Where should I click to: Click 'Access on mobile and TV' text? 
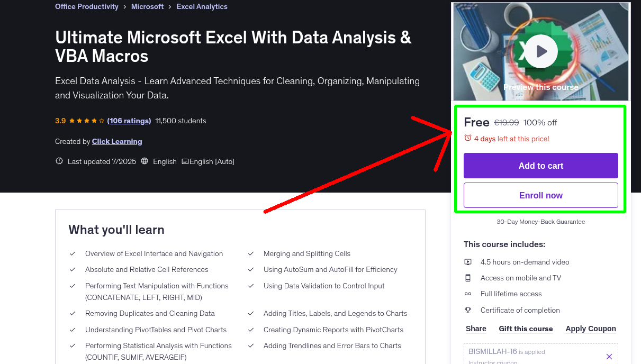click(x=521, y=278)
